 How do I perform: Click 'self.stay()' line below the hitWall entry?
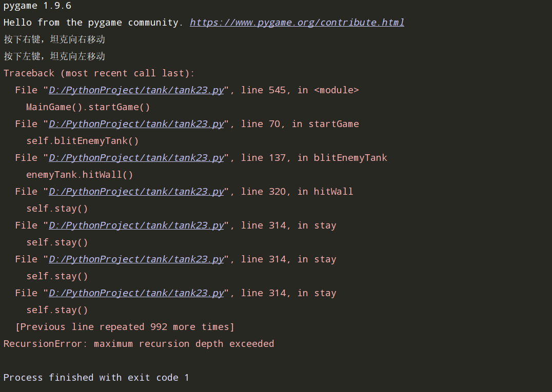point(57,209)
